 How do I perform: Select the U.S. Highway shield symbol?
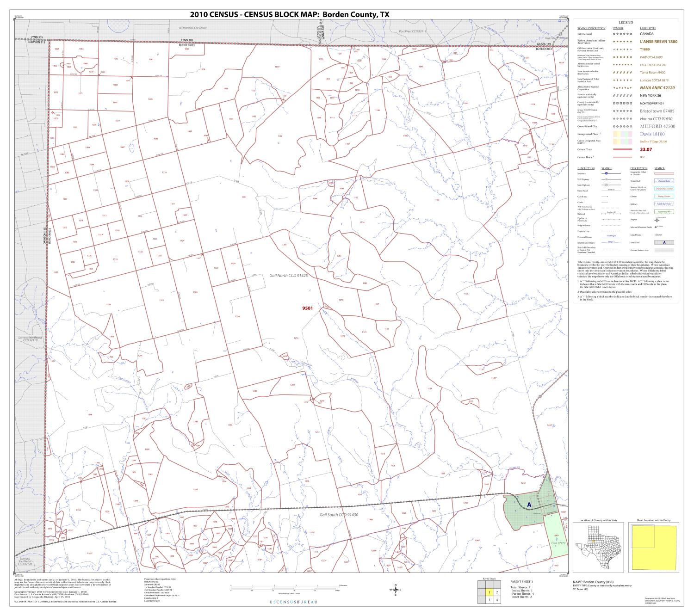[x=607, y=179]
